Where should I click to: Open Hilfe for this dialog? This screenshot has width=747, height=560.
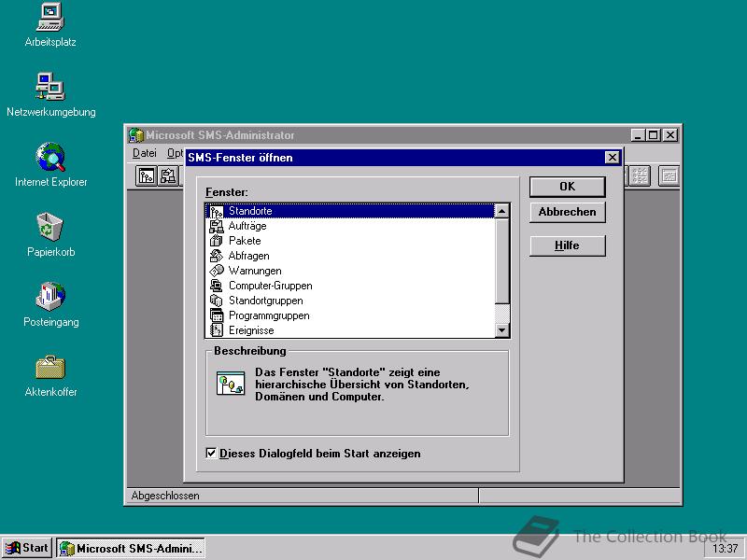point(568,245)
